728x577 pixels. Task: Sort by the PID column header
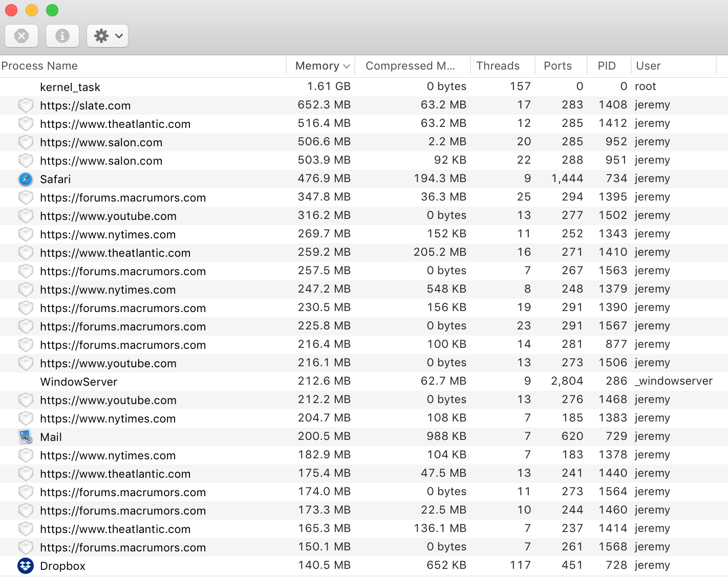pyautogui.click(x=609, y=66)
